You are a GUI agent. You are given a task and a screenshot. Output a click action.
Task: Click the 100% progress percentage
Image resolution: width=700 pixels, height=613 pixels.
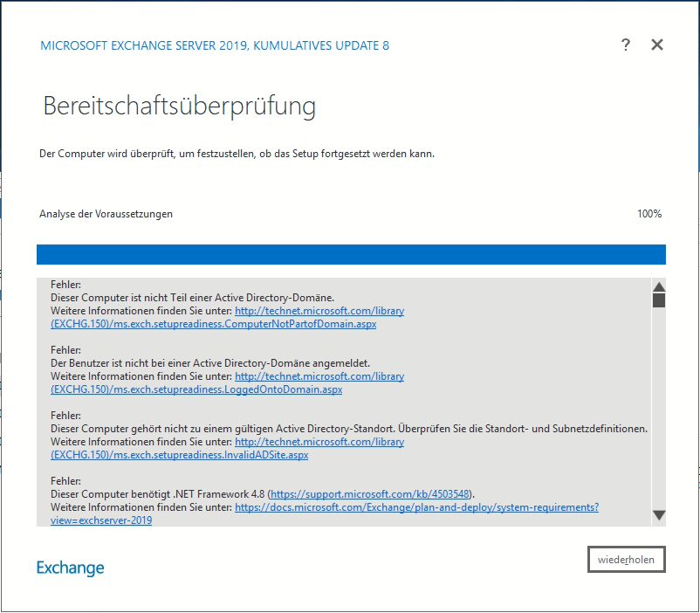pos(649,214)
